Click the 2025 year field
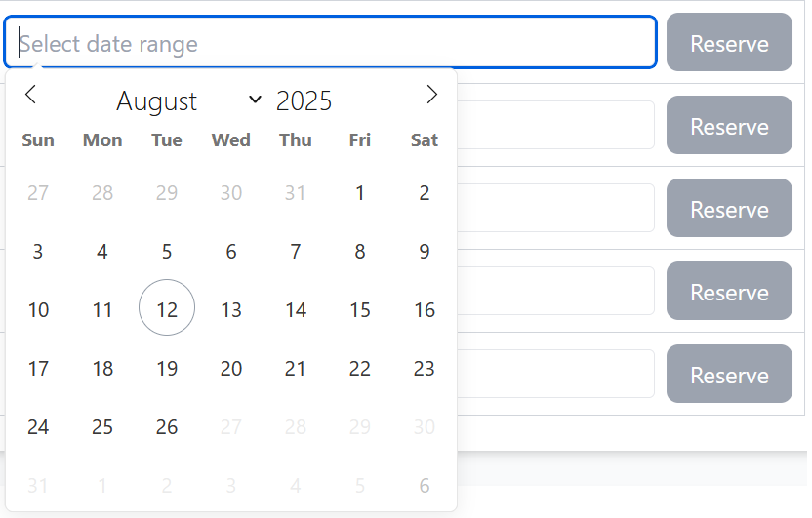812x518 pixels. [x=304, y=100]
